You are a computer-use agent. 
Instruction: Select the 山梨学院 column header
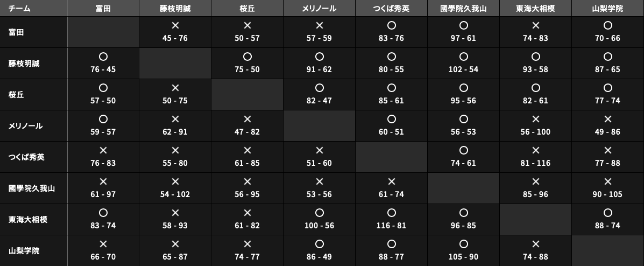coord(607,9)
